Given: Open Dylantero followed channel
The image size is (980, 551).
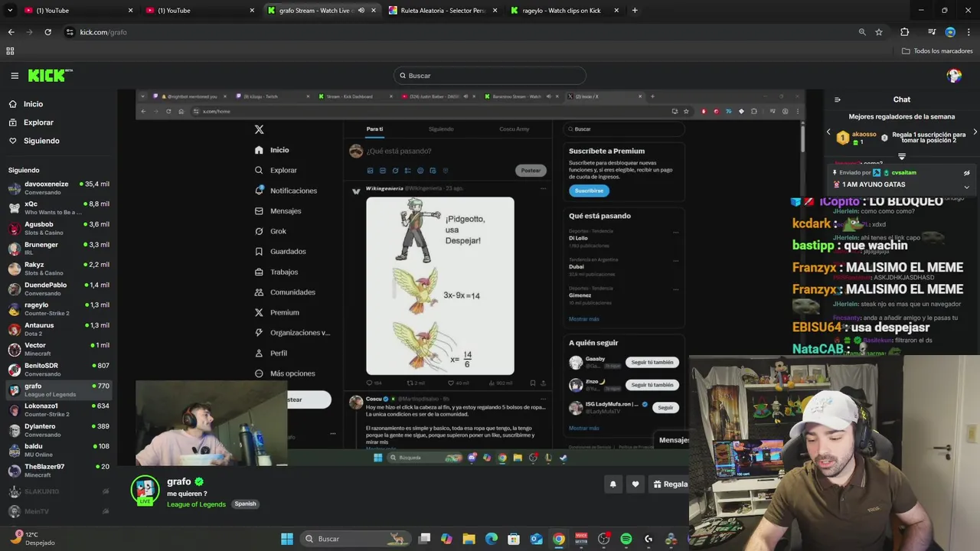Looking at the screenshot, I should [59, 430].
